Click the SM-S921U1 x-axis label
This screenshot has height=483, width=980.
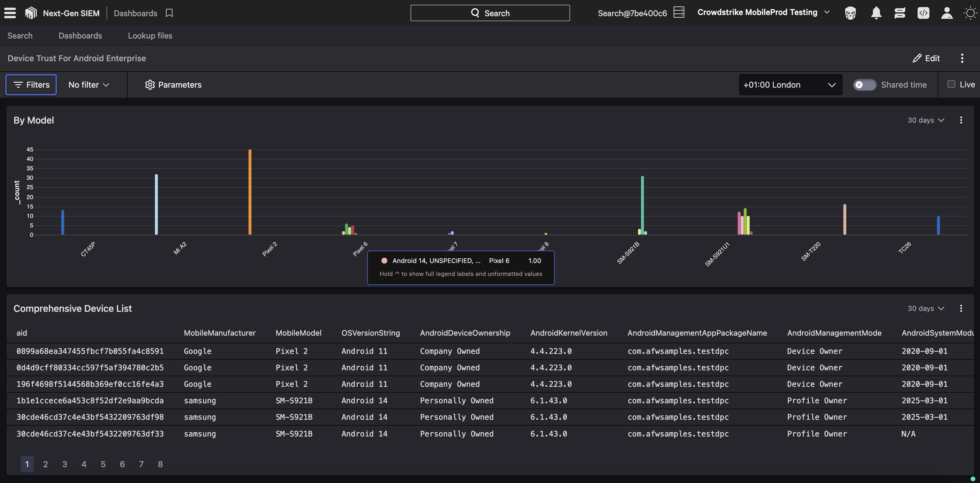(717, 254)
